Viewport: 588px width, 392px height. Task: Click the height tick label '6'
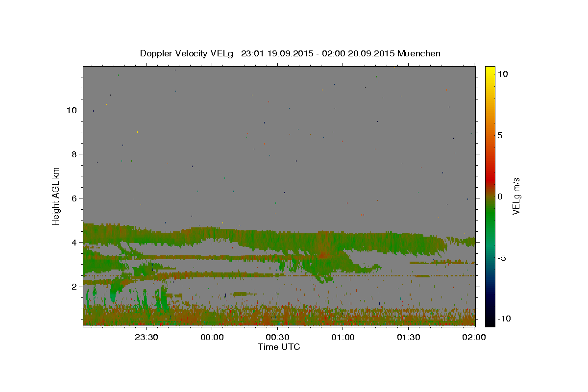point(74,198)
